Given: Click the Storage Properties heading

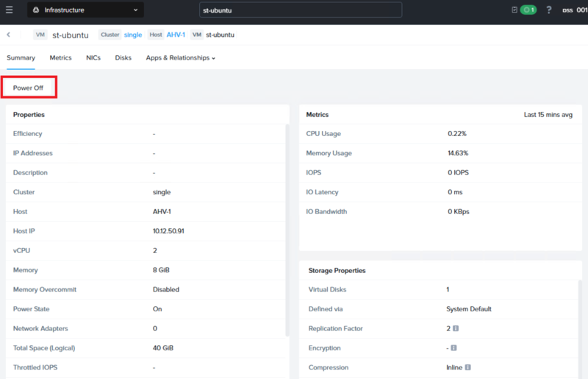Looking at the screenshot, I should pyautogui.click(x=337, y=270).
